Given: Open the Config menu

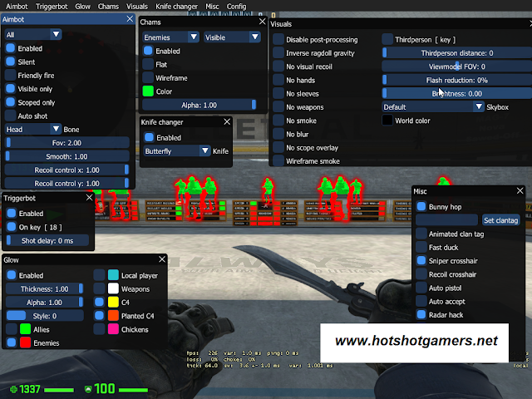Looking at the screenshot, I should [x=236, y=7].
